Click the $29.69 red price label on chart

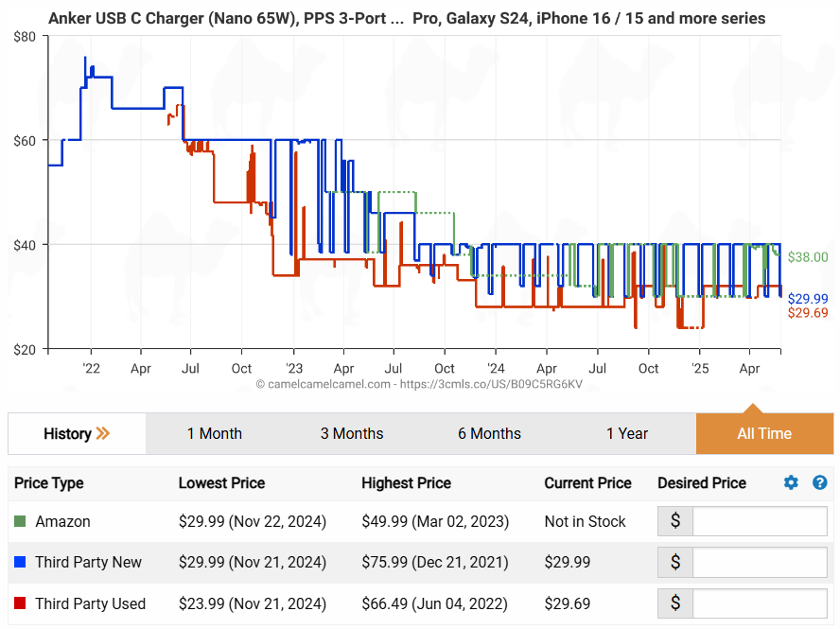point(808,313)
